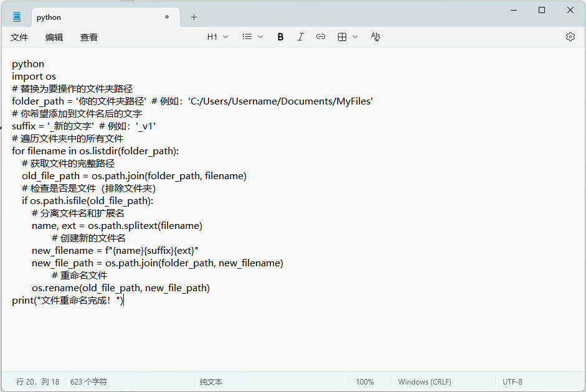Insert a link with the link icon
This screenshot has width=586, height=392.
pos(321,37)
